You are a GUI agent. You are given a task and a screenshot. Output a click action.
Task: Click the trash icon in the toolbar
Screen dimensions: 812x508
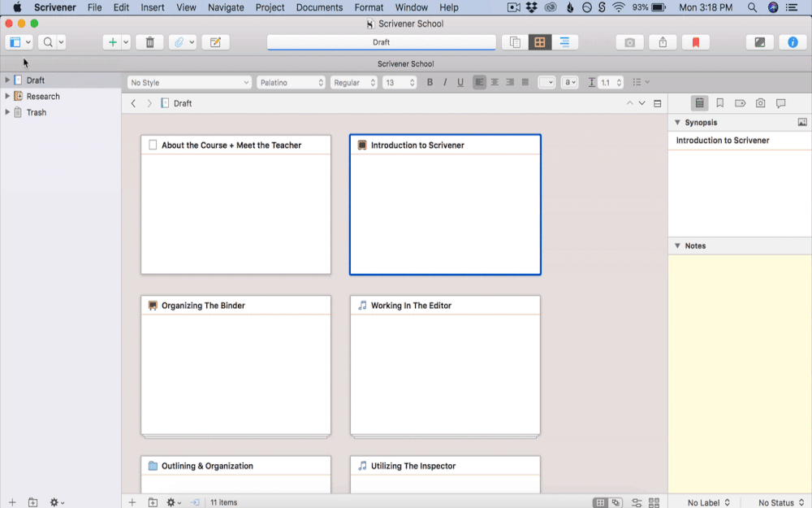click(149, 42)
